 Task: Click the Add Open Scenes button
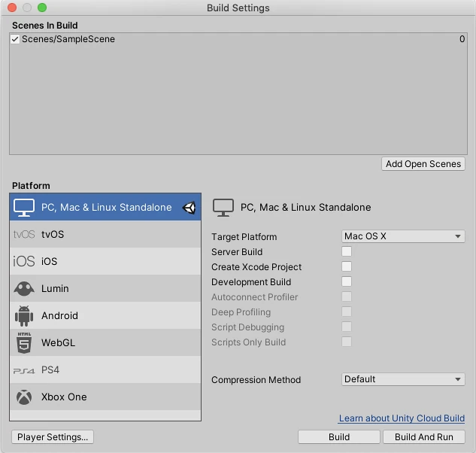(x=423, y=164)
